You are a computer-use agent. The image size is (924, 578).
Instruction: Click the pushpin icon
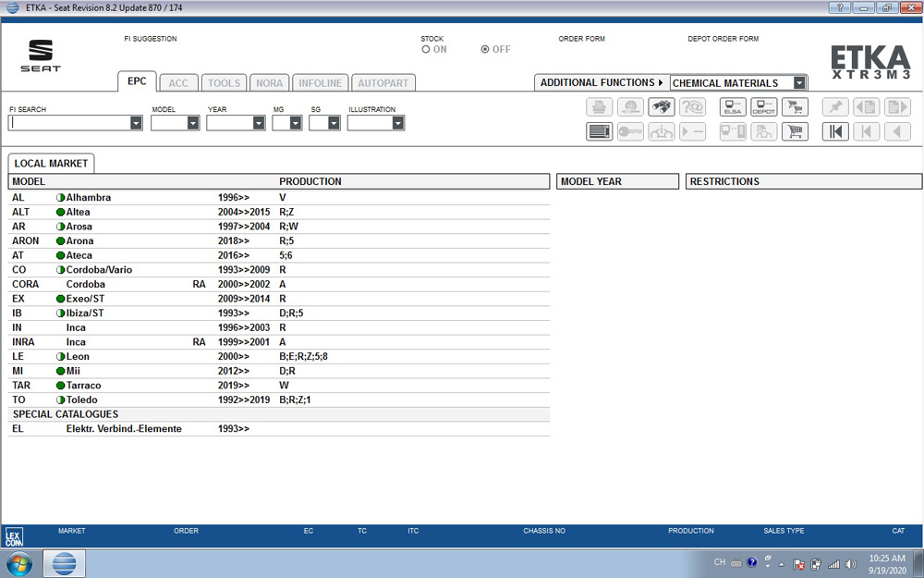(x=835, y=107)
